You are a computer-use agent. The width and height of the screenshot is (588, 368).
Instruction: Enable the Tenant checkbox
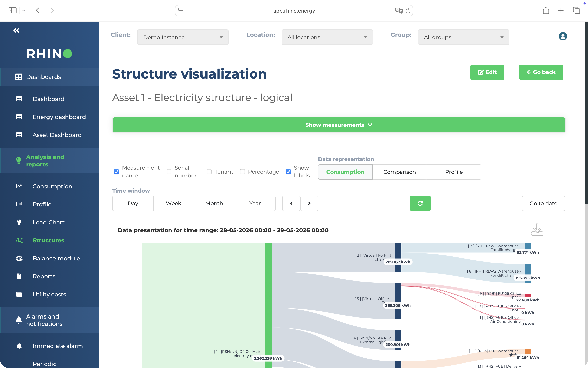tap(209, 172)
